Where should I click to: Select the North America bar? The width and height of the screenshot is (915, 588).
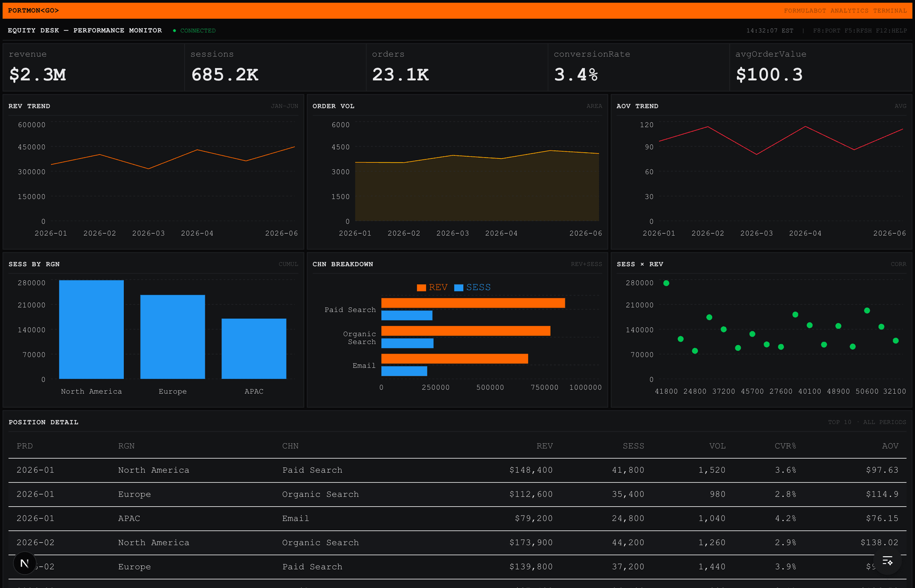pos(91,329)
